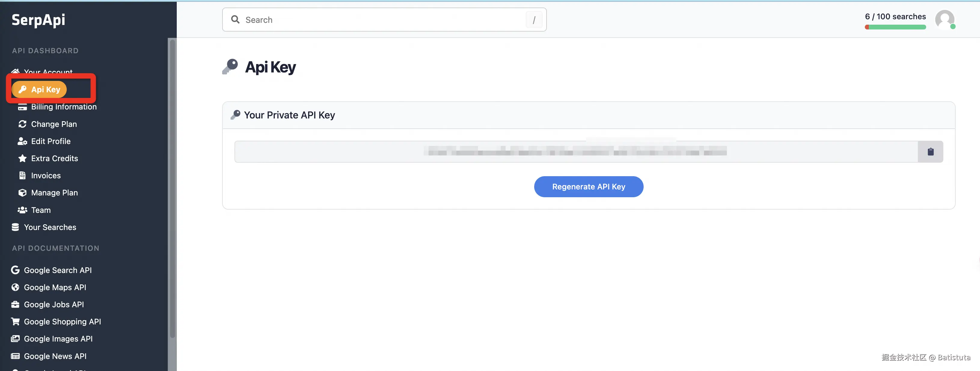Click the Google Maps API globe icon

coord(15,287)
